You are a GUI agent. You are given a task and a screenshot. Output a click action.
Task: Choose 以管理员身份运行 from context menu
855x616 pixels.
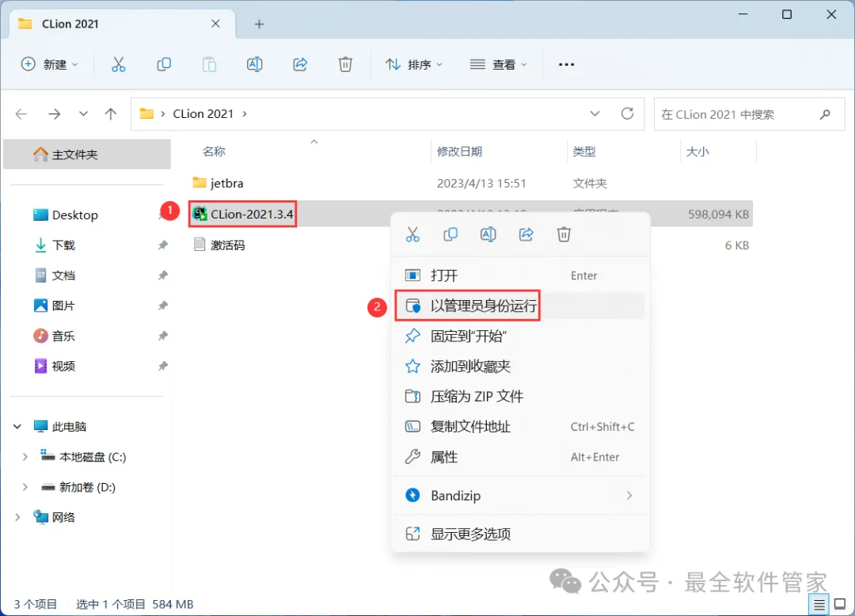click(519, 306)
